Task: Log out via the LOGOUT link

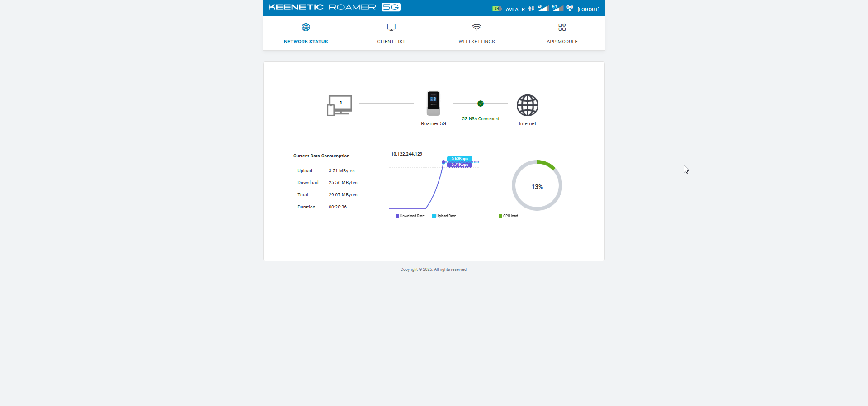Action: tap(588, 9)
